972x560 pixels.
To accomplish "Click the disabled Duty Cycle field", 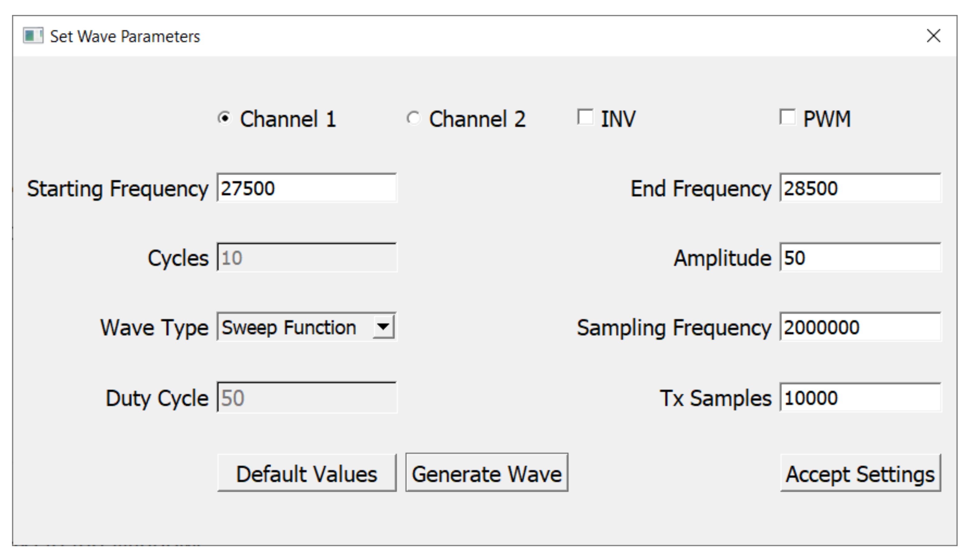I will pyautogui.click(x=306, y=397).
